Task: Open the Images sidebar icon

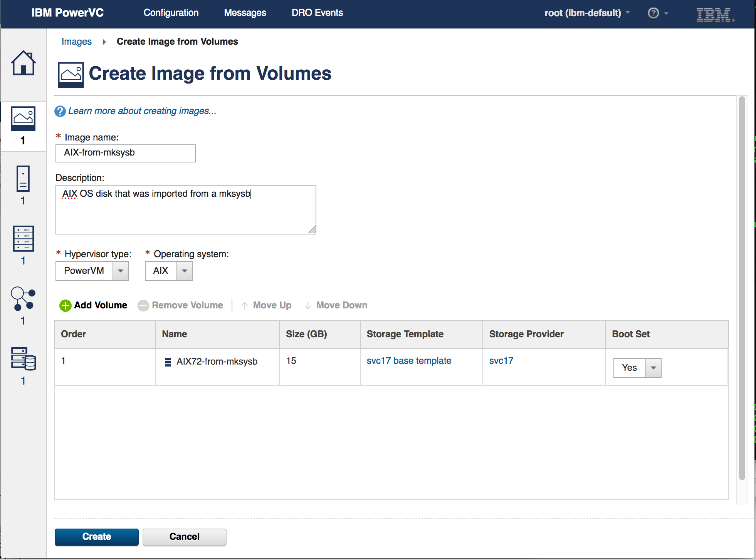Action: tap(23, 119)
